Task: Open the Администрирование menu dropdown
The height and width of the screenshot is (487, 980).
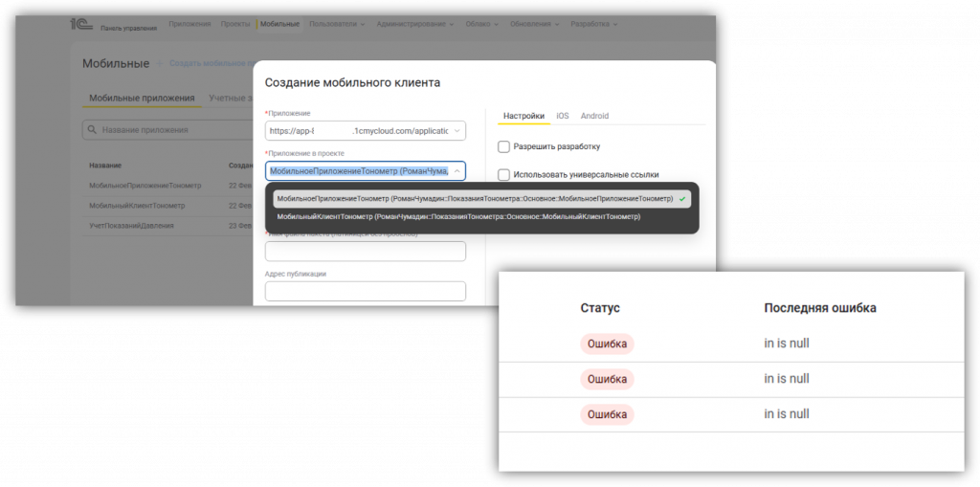Action: tap(415, 24)
